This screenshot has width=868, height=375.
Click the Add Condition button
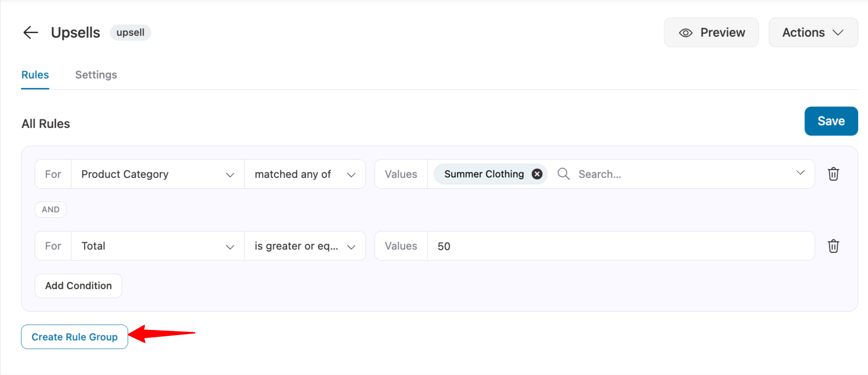(78, 286)
